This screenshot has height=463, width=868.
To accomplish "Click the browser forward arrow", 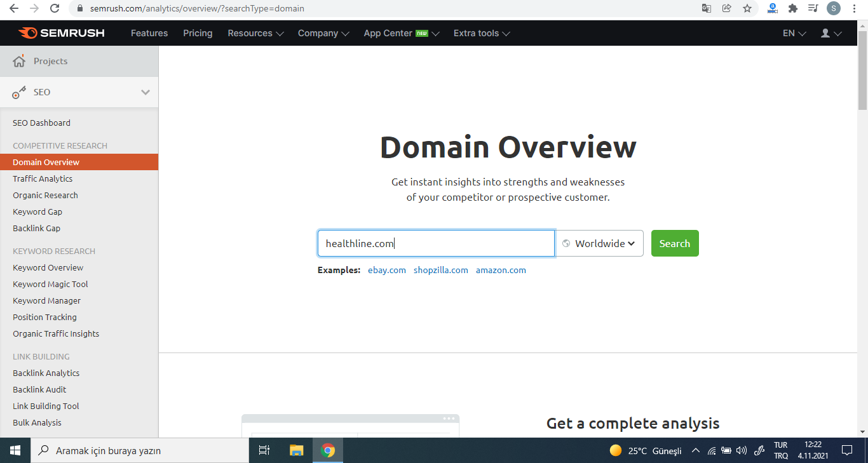I will pyautogui.click(x=34, y=8).
